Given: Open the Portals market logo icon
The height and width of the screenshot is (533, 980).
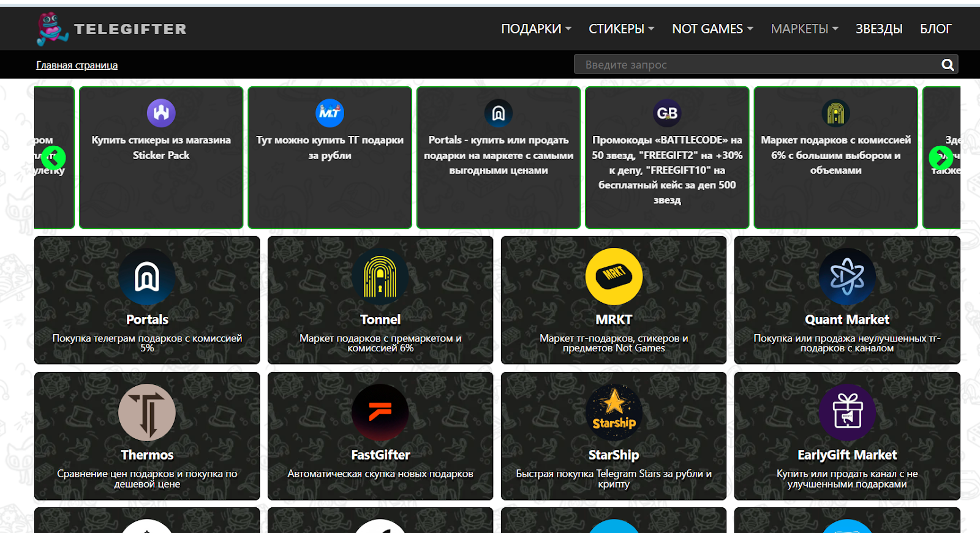Looking at the screenshot, I should click(x=147, y=277).
